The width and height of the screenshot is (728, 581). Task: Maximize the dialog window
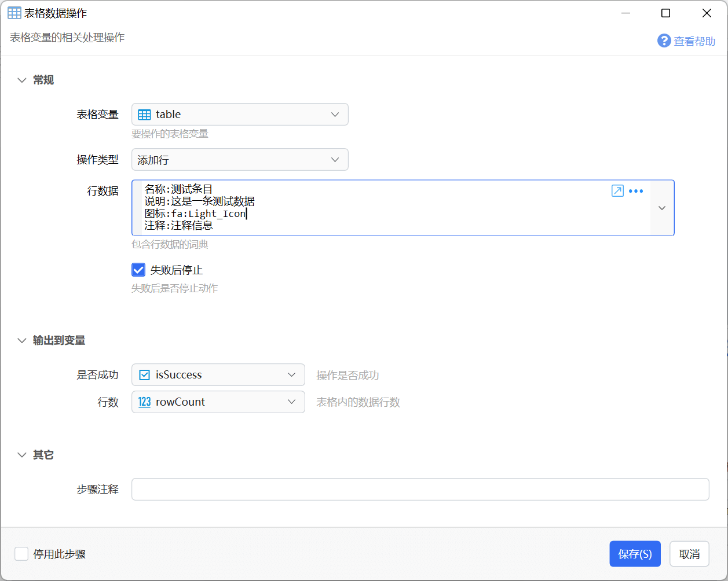(666, 13)
